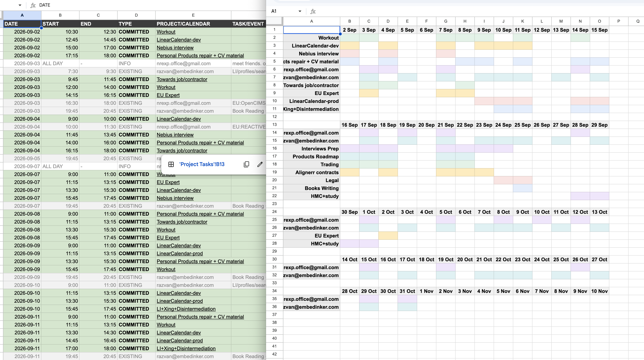Select TYPE header cell
The image size is (644, 360).
pos(136,24)
